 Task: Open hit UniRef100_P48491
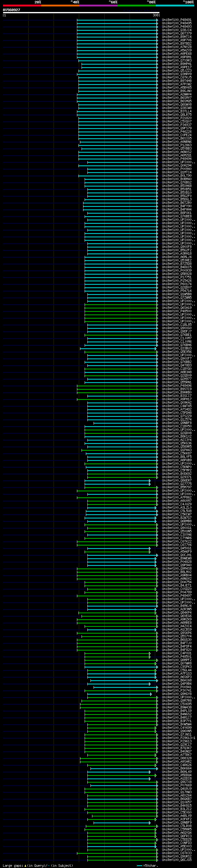coord(176,20)
